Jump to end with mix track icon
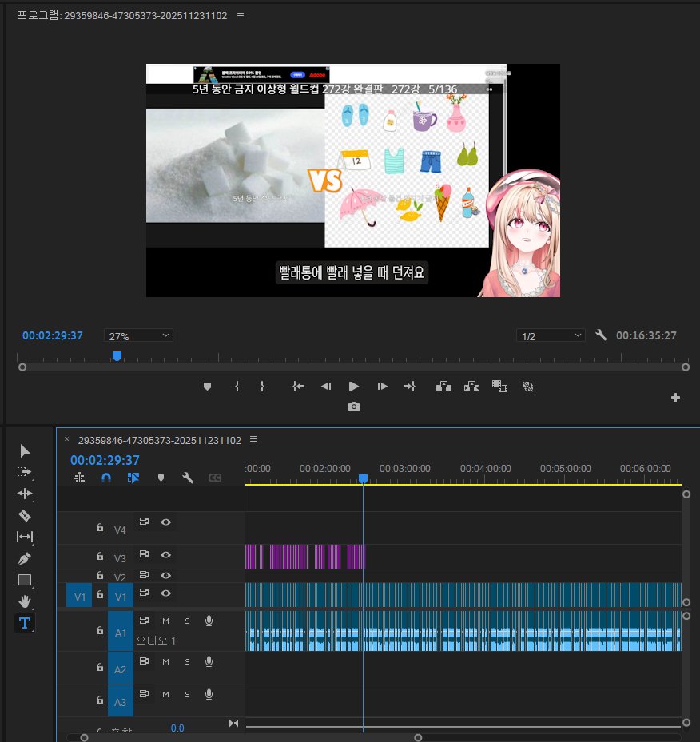This screenshot has height=742, width=700. pyautogui.click(x=233, y=723)
